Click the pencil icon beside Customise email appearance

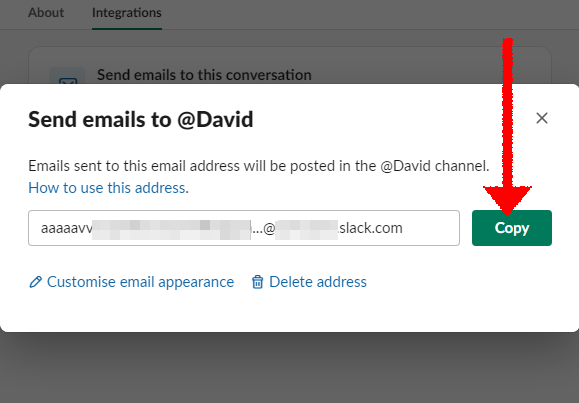point(35,282)
